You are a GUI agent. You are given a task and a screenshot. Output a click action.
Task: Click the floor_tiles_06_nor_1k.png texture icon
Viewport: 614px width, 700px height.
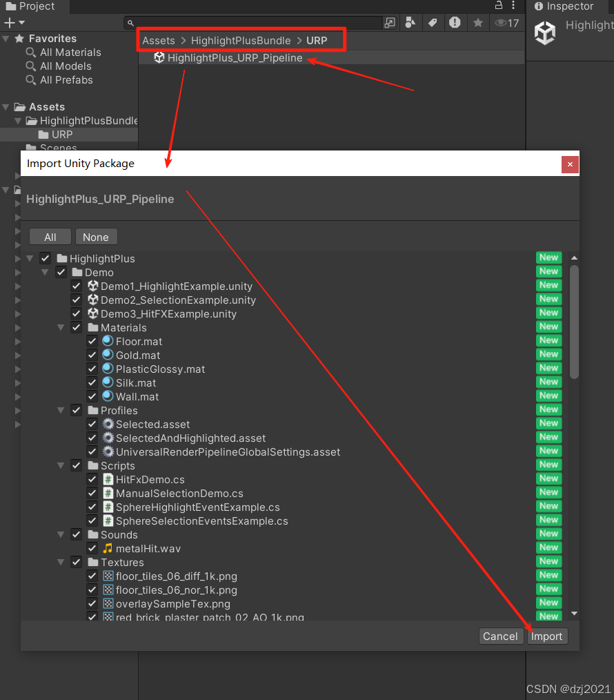108,590
